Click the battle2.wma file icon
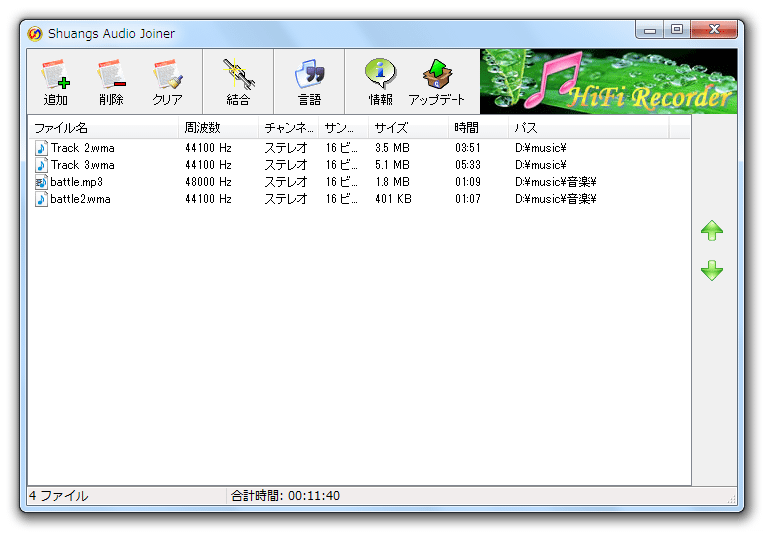 [x=41, y=199]
